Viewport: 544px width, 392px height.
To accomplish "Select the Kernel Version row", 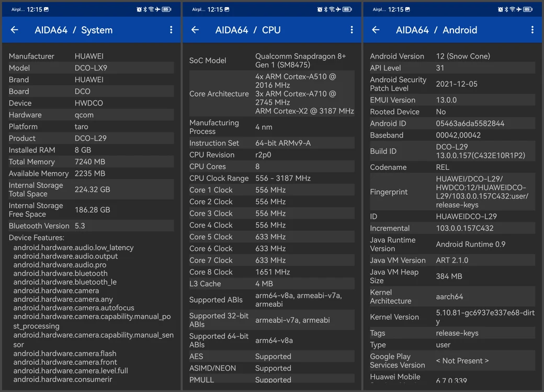I will [452, 317].
